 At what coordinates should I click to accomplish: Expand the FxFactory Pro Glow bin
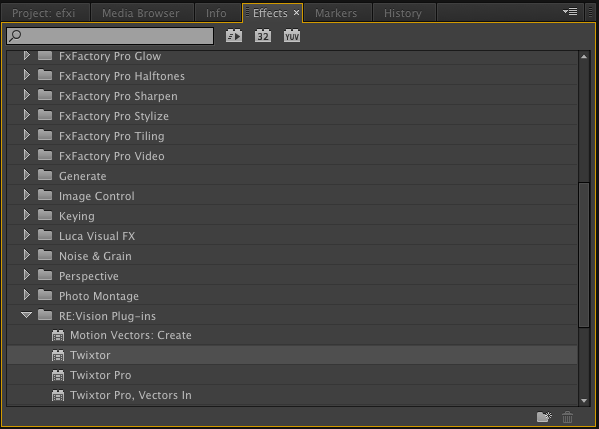(x=26, y=55)
